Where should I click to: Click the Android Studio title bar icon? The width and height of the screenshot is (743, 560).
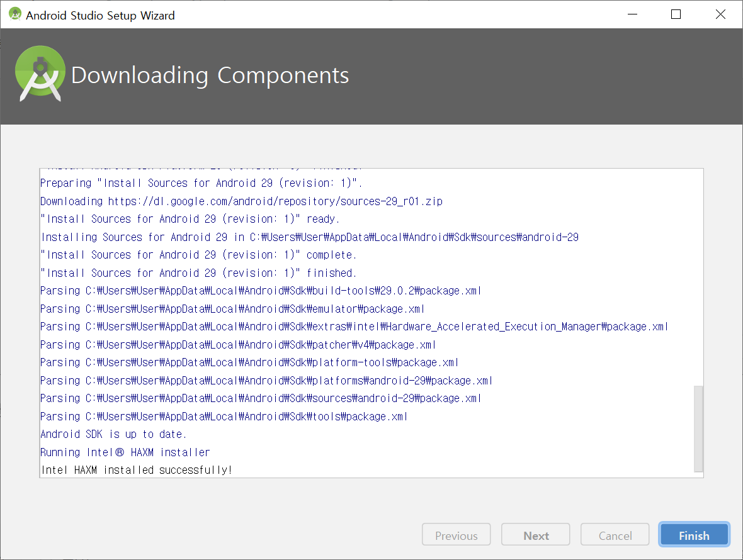15,14
